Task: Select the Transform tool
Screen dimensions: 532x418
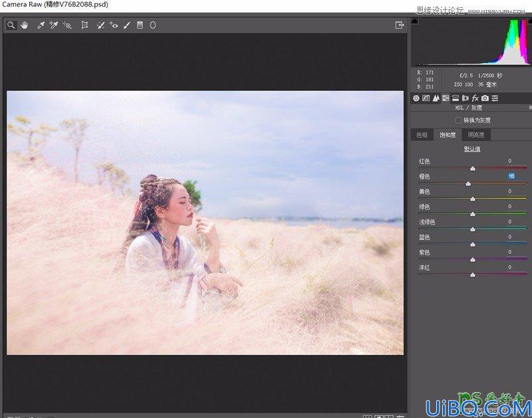Action: click(84, 25)
